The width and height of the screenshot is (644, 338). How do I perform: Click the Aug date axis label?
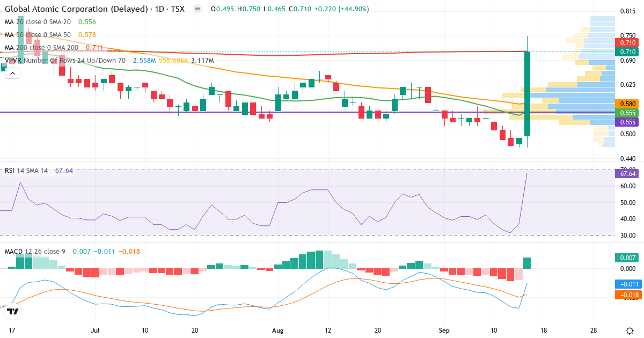pos(277,330)
